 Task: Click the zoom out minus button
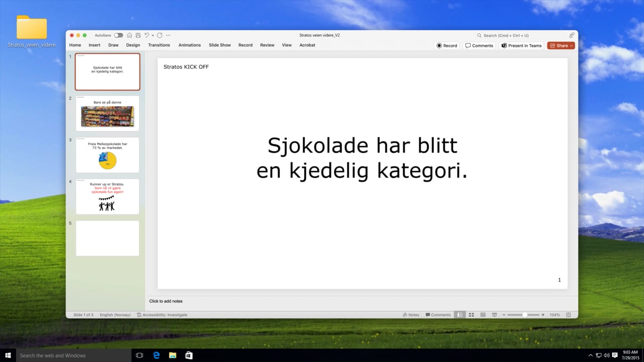tap(504, 315)
